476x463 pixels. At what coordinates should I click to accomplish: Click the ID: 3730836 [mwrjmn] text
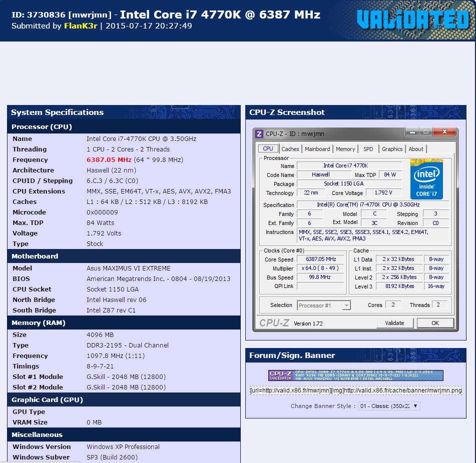62,14
